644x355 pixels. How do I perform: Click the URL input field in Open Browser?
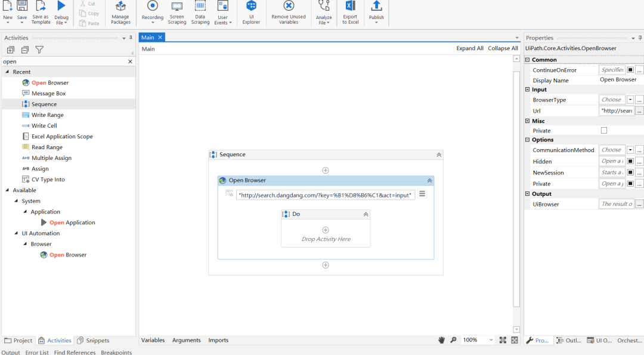[x=326, y=195]
